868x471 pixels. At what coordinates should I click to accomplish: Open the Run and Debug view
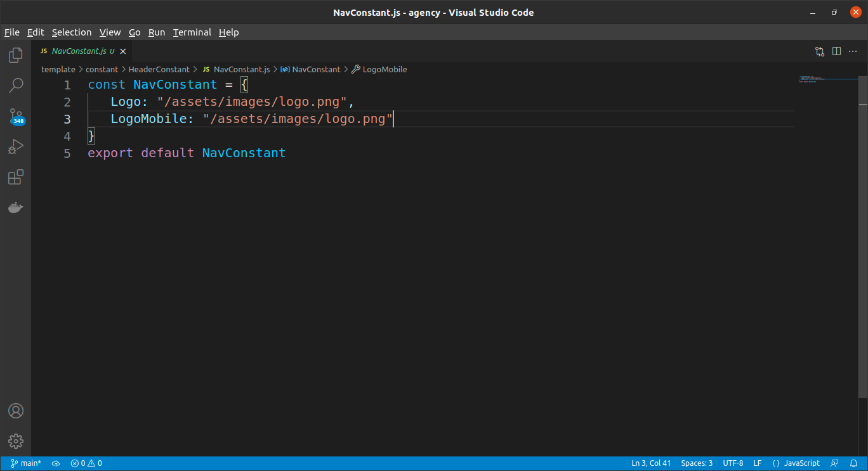point(16,146)
